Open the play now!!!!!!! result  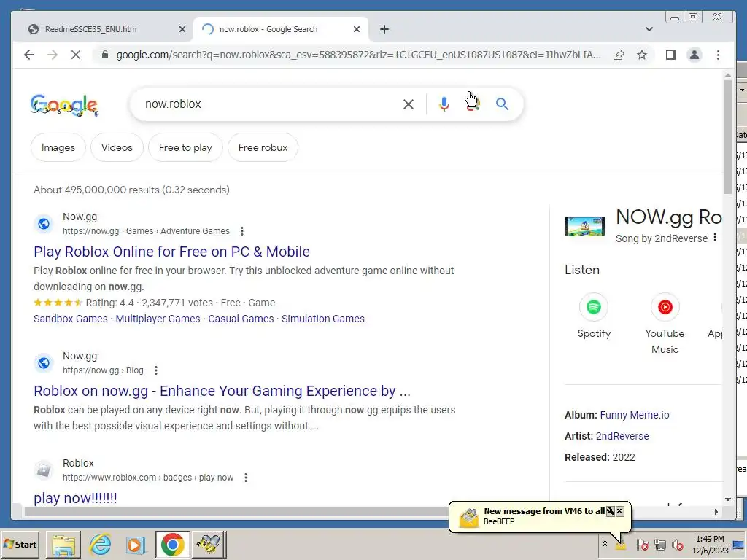tap(75, 498)
